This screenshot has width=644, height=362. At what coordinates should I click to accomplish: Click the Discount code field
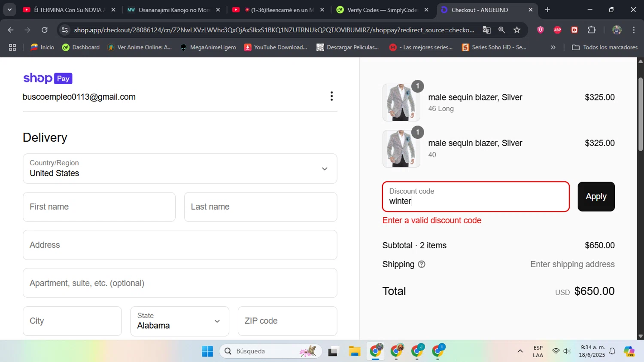pyautogui.click(x=476, y=197)
